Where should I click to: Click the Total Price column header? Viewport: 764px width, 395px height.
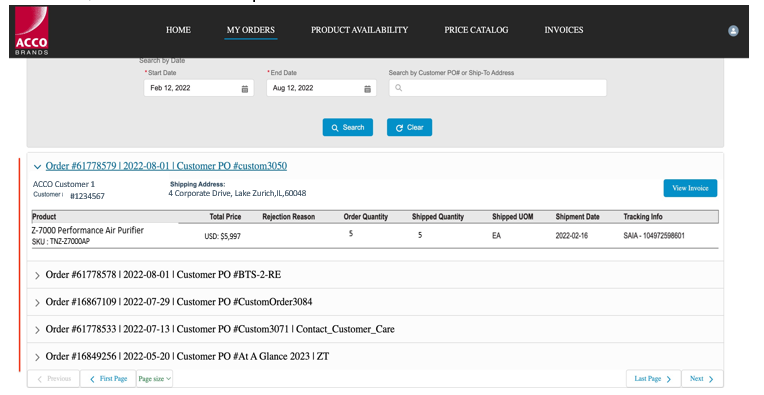pos(225,217)
